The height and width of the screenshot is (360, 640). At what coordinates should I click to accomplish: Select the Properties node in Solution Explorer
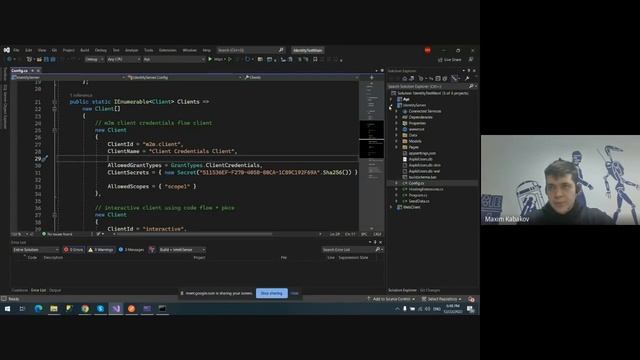pyautogui.click(x=417, y=123)
